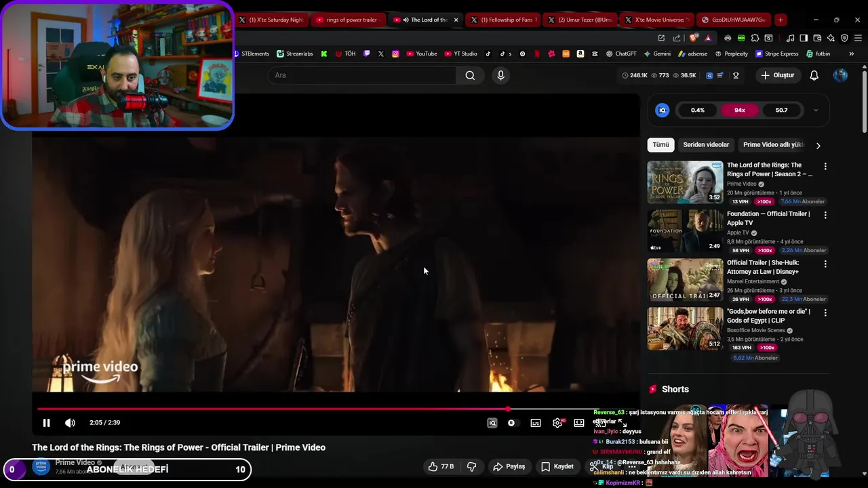Viewport: 868px width, 488px height.
Task: Switch to theater mode
Action: click(x=579, y=423)
